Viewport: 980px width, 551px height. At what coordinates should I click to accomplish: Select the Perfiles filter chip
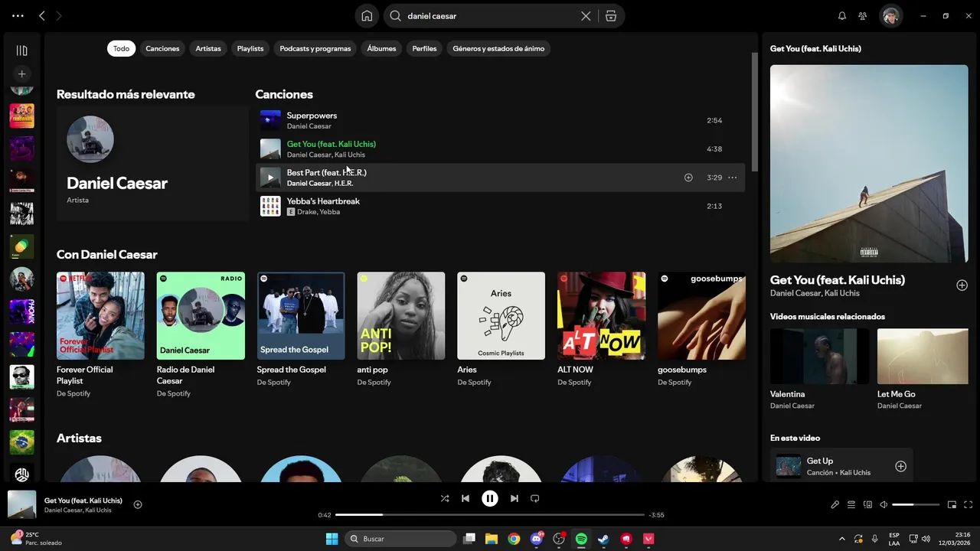pyautogui.click(x=424, y=48)
